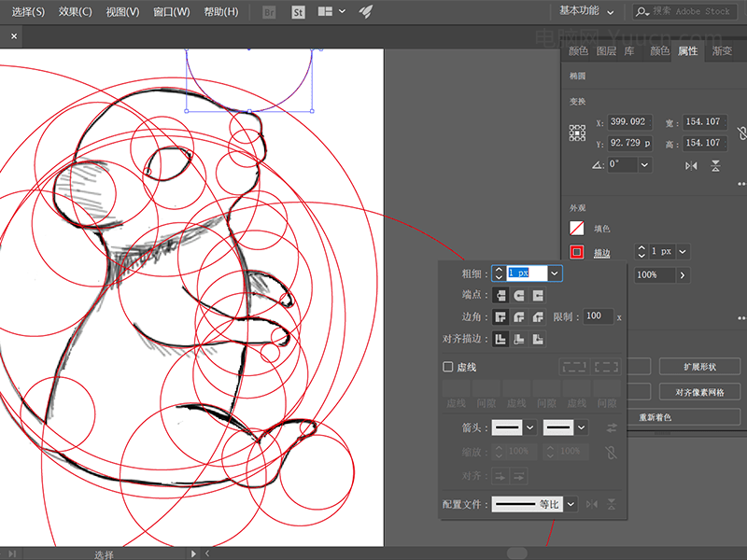Open the 效果(C) menu
Screen dimensions: 747x560
point(76,12)
